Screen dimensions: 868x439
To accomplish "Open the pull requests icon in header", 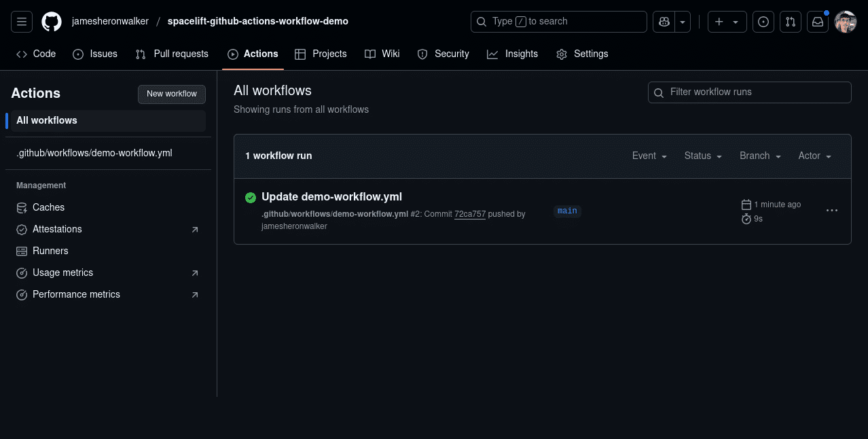I will tap(790, 21).
